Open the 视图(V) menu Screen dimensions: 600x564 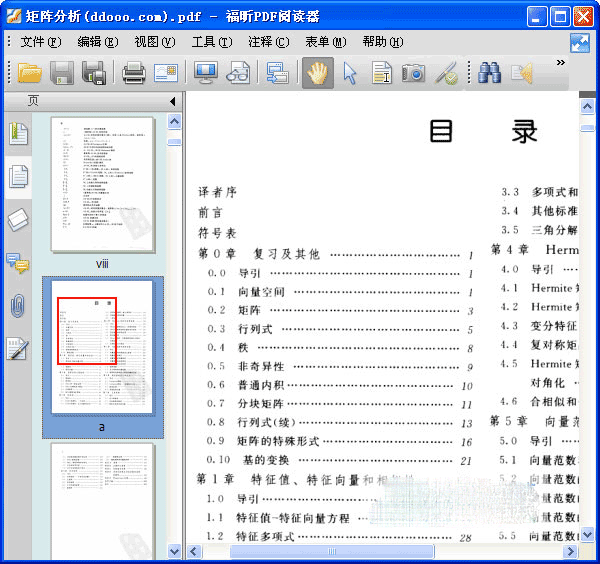coord(155,42)
